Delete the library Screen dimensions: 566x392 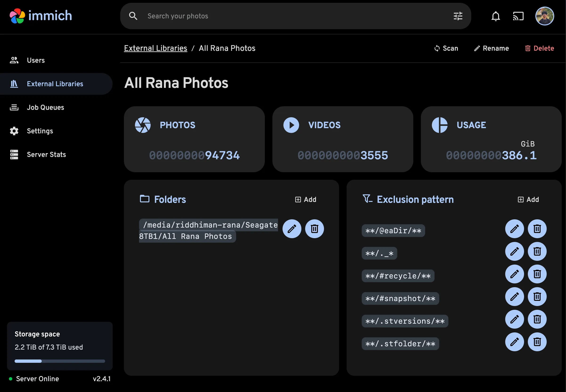pyautogui.click(x=539, y=48)
